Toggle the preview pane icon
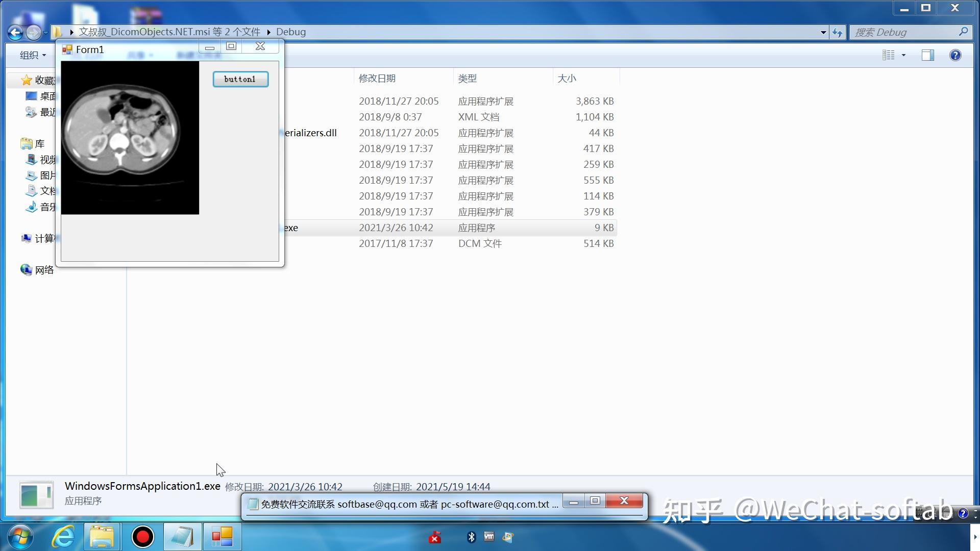 click(927, 55)
